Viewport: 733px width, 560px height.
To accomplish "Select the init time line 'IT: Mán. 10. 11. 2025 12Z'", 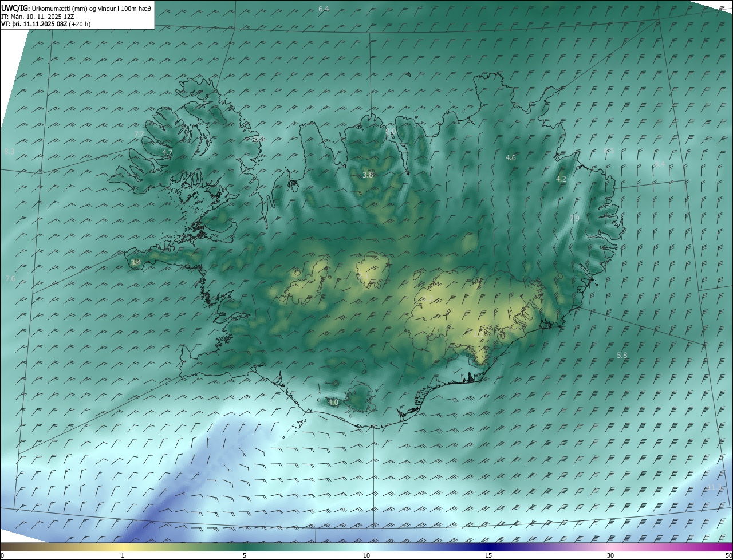I will tap(37, 17).
